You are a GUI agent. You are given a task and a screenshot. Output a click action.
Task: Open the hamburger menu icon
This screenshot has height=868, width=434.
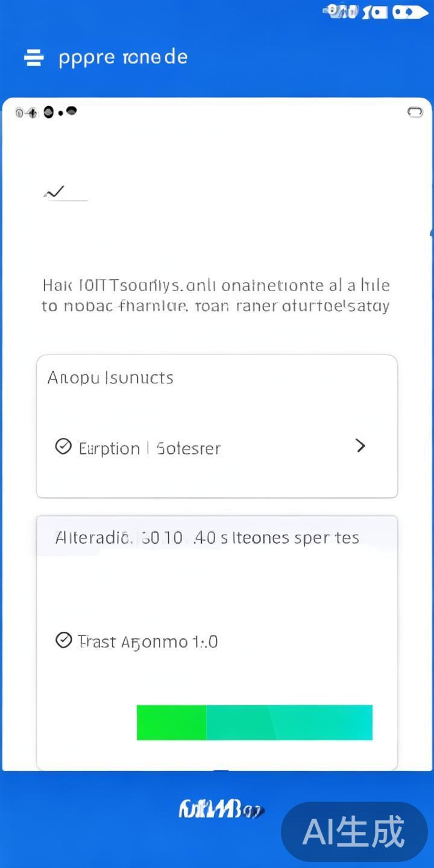point(34,58)
